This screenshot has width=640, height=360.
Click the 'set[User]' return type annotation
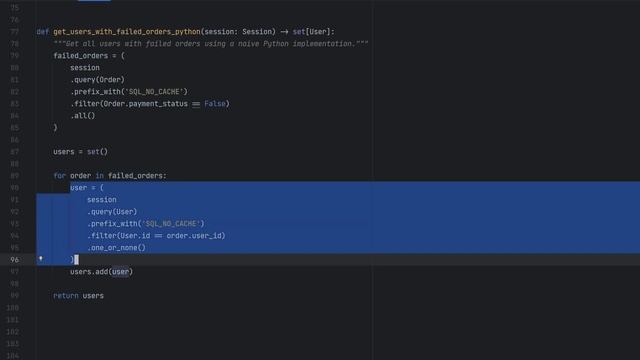click(311, 32)
